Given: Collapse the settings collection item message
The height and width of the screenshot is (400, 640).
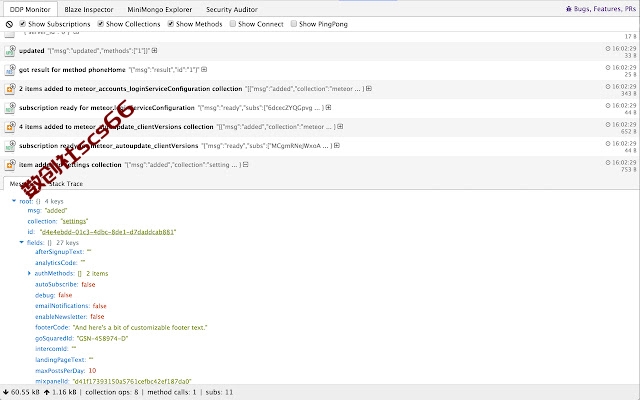Looking at the screenshot, I should tap(245, 164).
